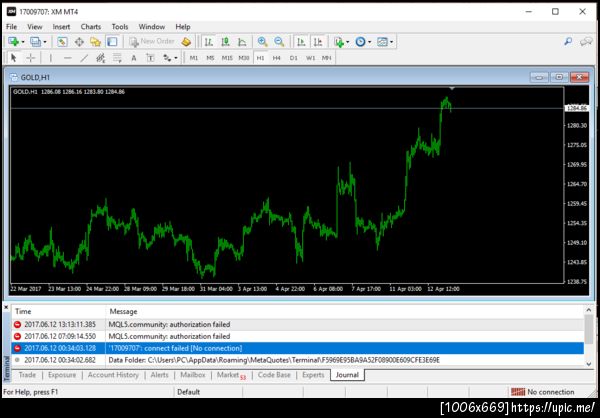This screenshot has height=418, width=600.
Task: Expand the Indicators dropdown arrow
Action: coord(347,42)
